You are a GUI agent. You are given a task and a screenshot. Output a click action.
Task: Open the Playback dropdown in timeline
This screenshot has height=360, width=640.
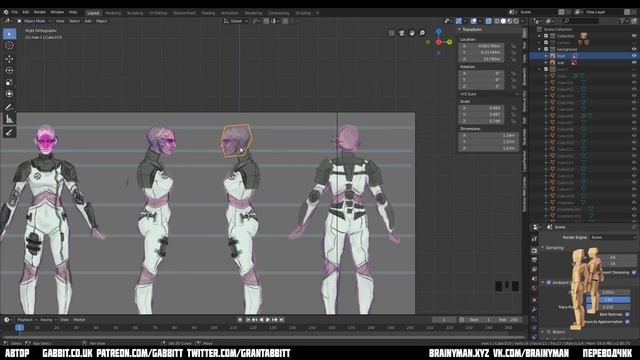(x=27, y=320)
